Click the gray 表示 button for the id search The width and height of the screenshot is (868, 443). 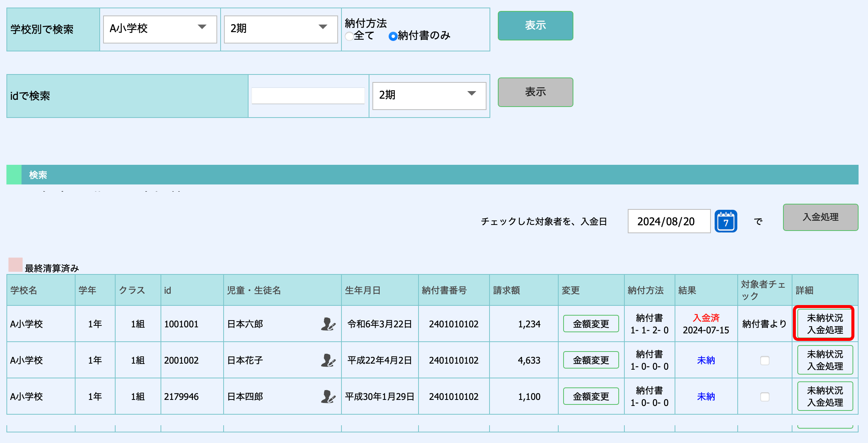tap(535, 92)
